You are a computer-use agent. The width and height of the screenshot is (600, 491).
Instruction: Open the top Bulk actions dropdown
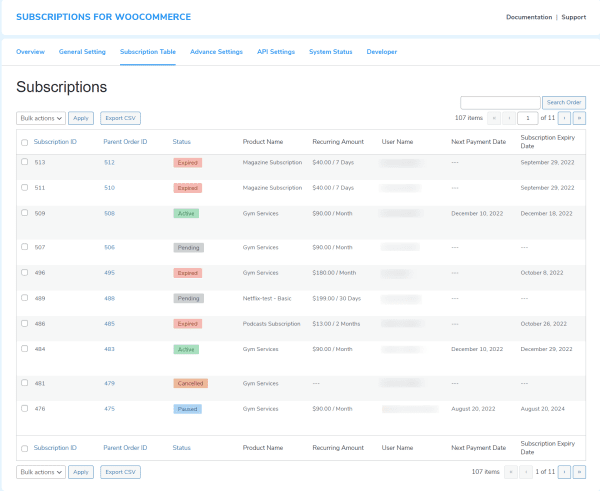[x=41, y=118]
